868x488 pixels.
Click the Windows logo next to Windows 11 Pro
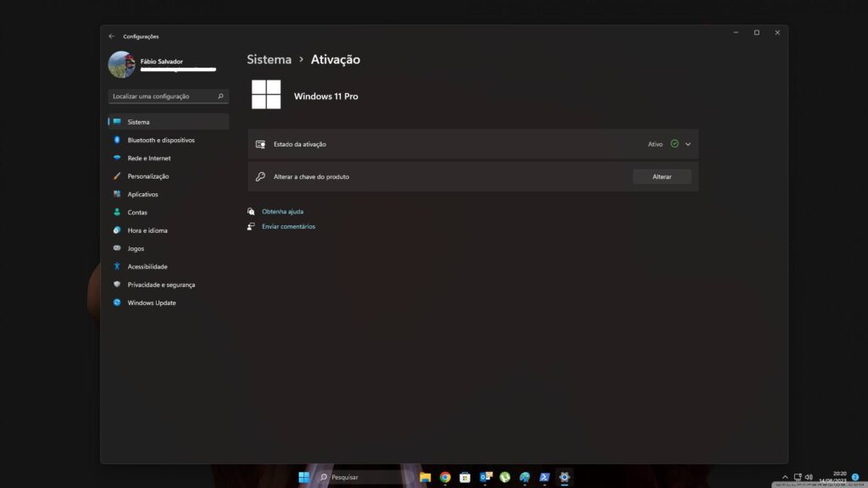[x=266, y=94]
